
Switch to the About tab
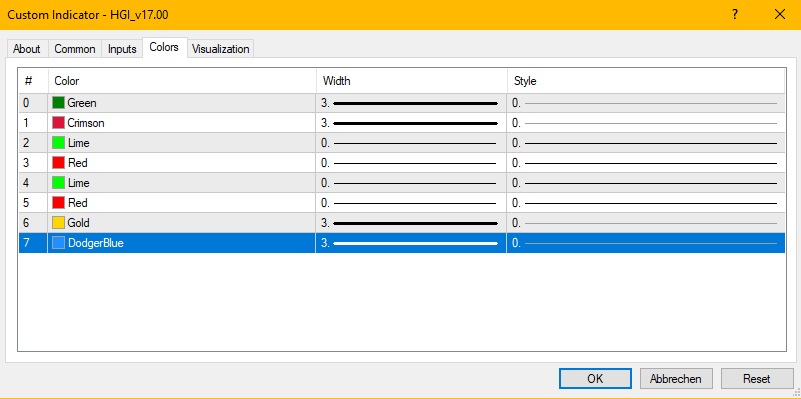[x=27, y=49]
